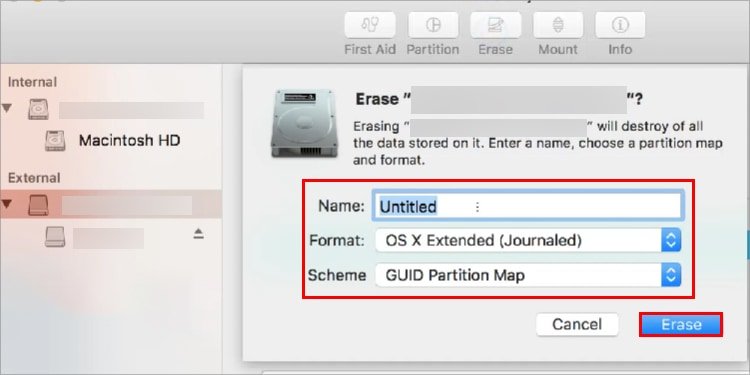Click the Mount toolbar icon
The width and height of the screenshot is (750, 375).
[558, 25]
